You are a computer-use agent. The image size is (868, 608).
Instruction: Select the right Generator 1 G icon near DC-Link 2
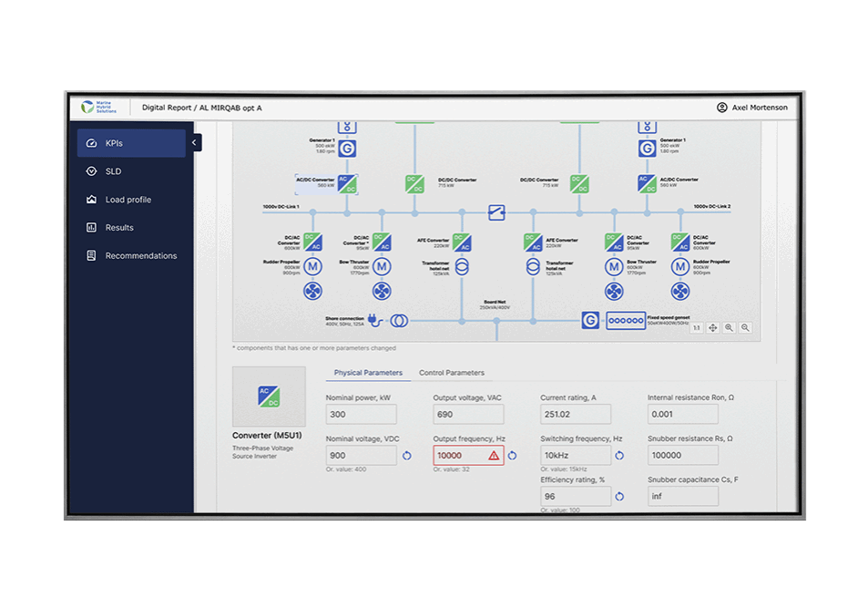(x=647, y=149)
